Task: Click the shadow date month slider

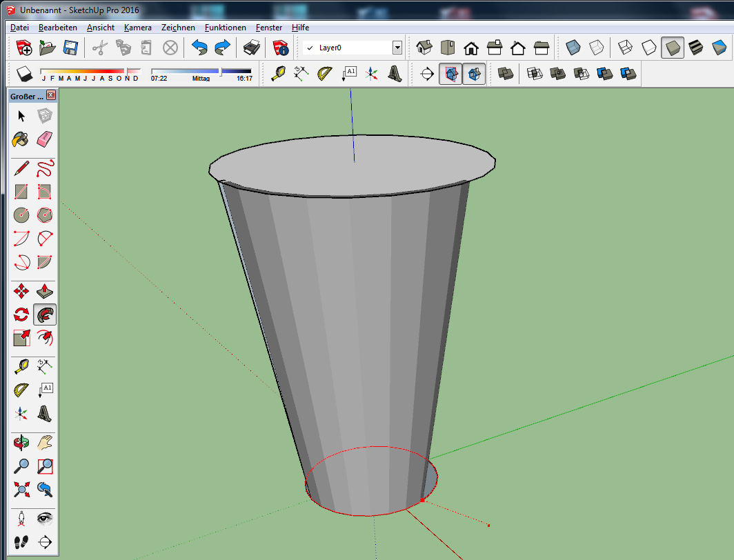Action: pos(90,71)
